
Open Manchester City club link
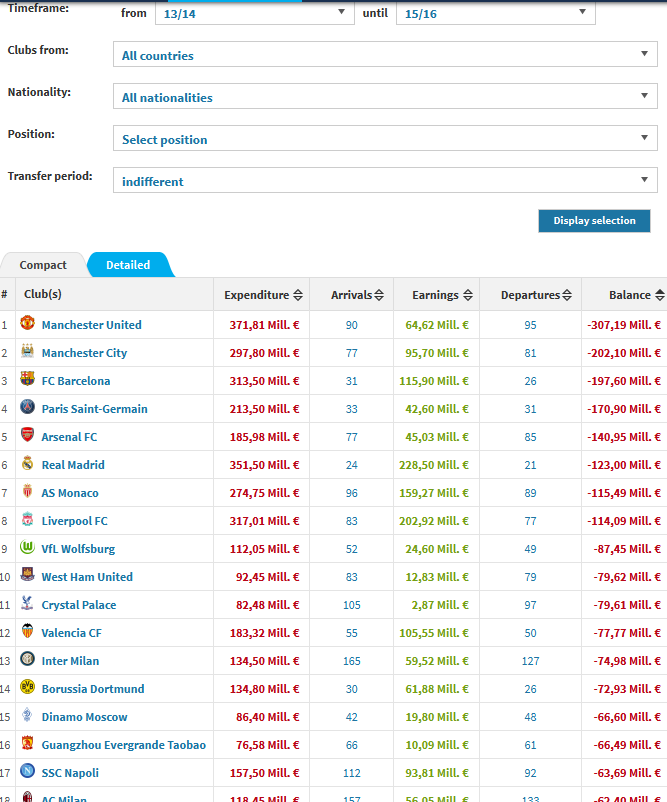tap(84, 353)
